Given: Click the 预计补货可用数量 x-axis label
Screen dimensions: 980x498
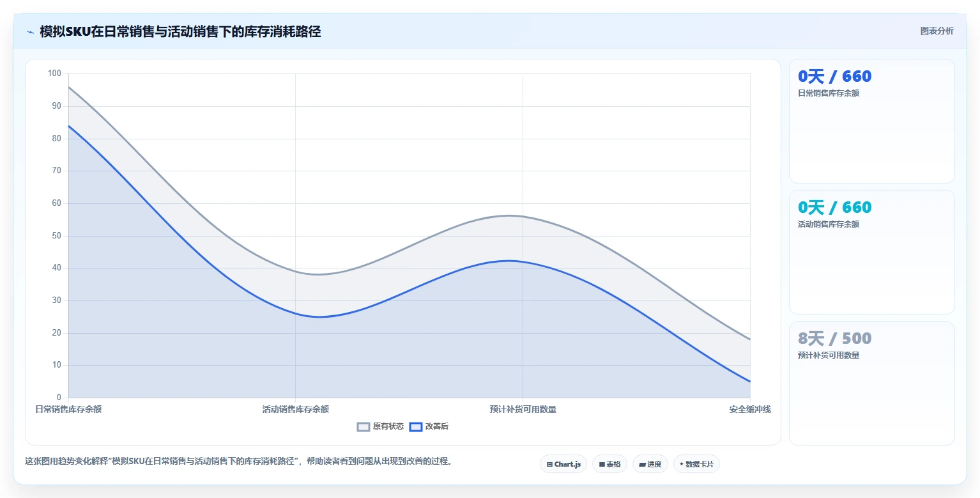Looking at the screenshot, I should click(x=523, y=409).
